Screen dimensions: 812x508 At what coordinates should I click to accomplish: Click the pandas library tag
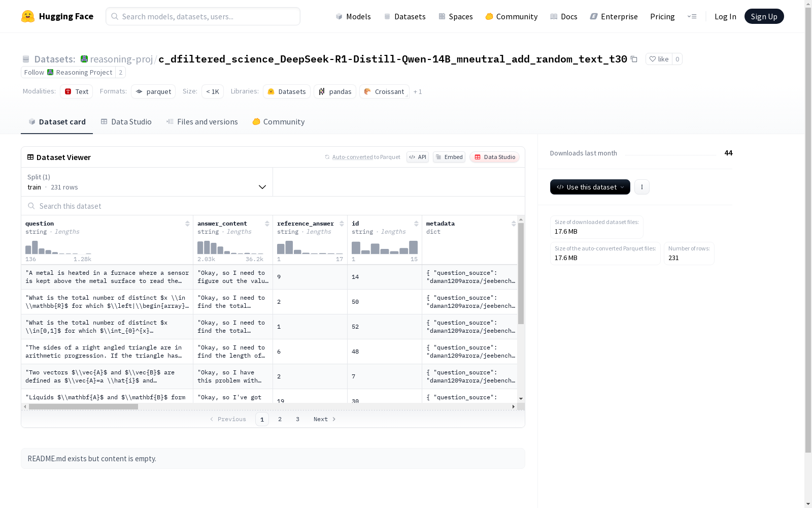pos(335,91)
